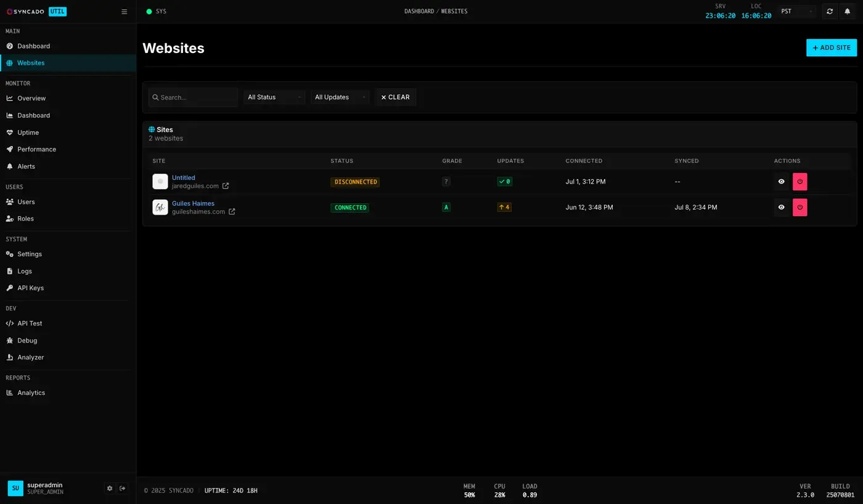This screenshot has width=863, height=504.
Task: Navigate to API Keys page
Action: [x=68, y=288]
